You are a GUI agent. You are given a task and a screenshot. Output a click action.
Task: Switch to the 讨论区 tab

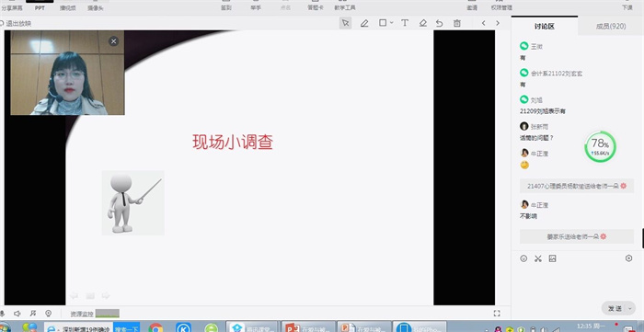(545, 27)
